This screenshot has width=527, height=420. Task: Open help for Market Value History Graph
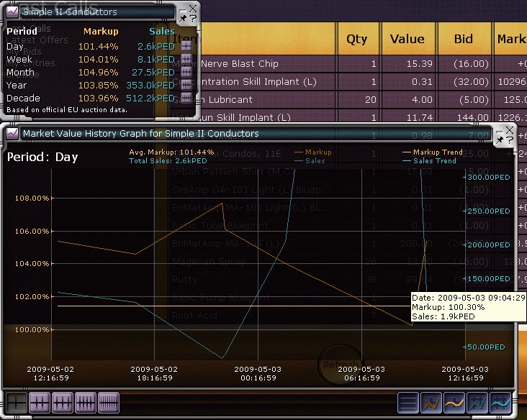click(x=510, y=139)
